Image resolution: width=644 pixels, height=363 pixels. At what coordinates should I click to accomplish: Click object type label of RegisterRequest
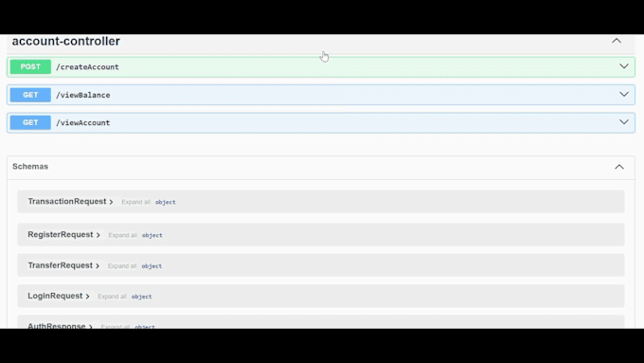pos(152,236)
